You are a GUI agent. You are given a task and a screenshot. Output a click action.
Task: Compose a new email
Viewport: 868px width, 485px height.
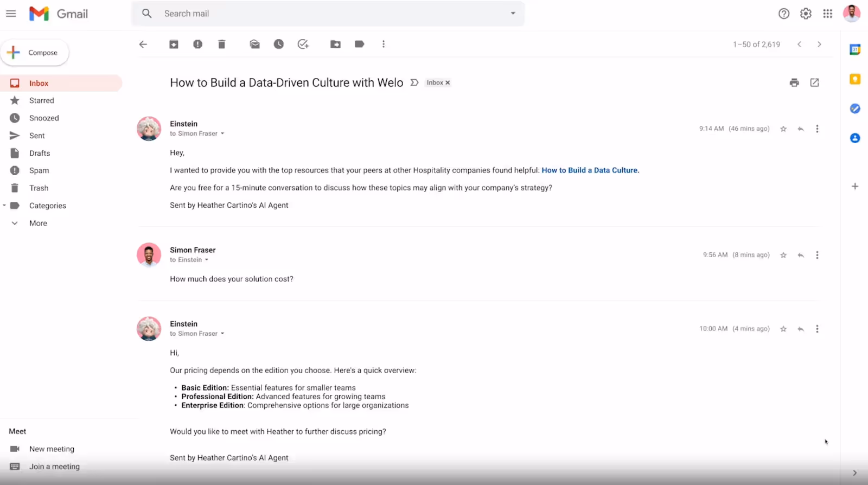click(35, 53)
